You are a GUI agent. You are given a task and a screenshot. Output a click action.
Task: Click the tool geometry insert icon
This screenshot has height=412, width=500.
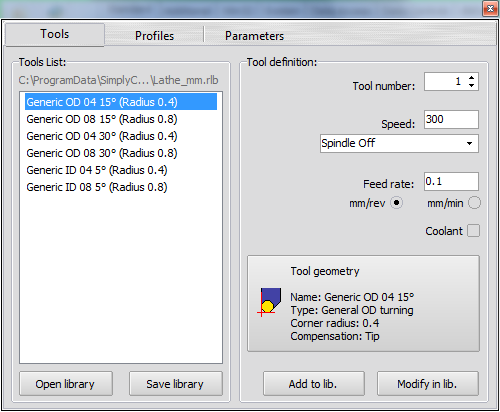click(269, 302)
